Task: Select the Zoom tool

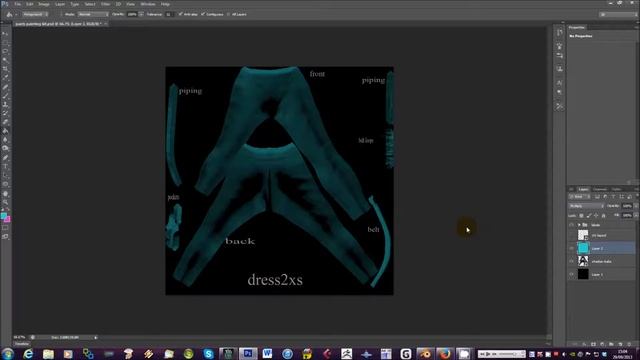Action: 5,202
